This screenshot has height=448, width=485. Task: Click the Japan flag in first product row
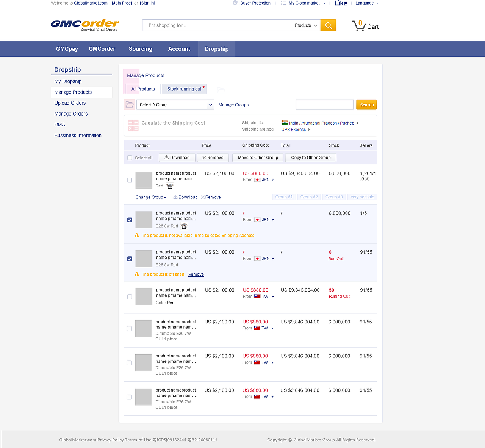pyautogui.click(x=257, y=180)
